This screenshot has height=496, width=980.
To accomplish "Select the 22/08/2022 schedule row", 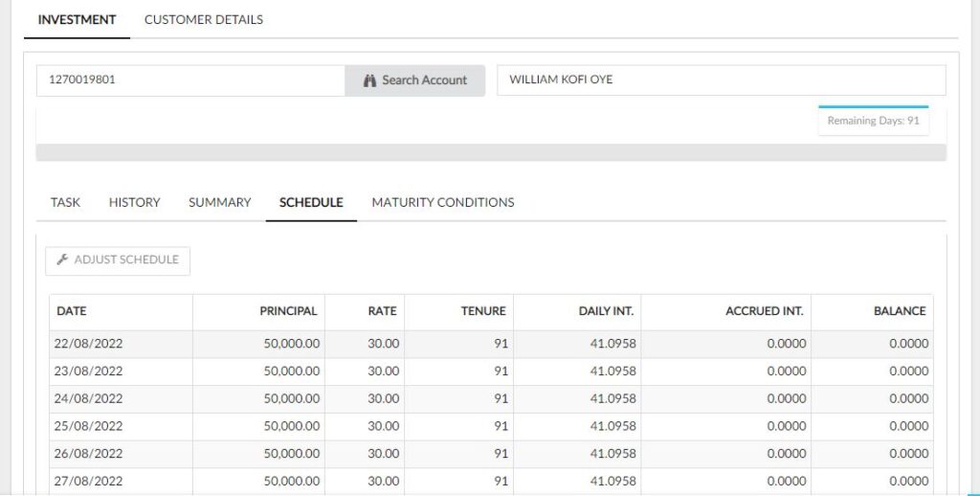I will (x=490, y=344).
